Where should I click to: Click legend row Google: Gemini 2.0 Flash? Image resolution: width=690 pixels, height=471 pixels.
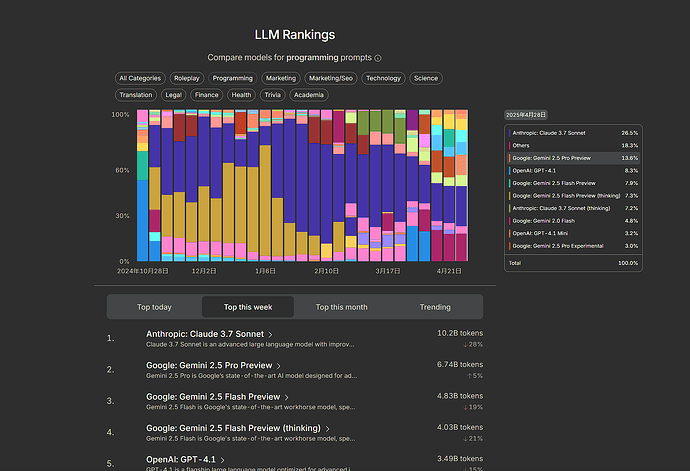pyautogui.click(x=573, y=221)
